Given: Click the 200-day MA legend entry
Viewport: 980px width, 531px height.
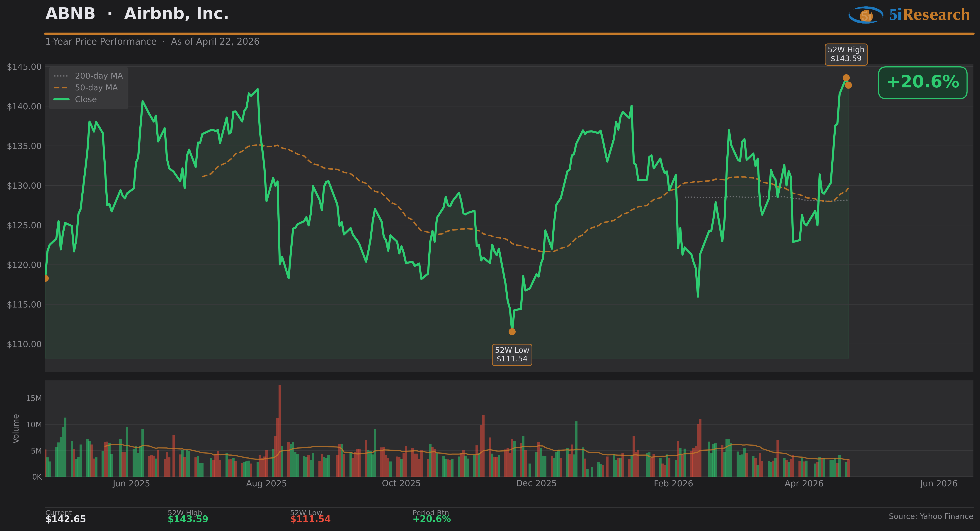Looking at the screenshot, I should pos(99,76).
